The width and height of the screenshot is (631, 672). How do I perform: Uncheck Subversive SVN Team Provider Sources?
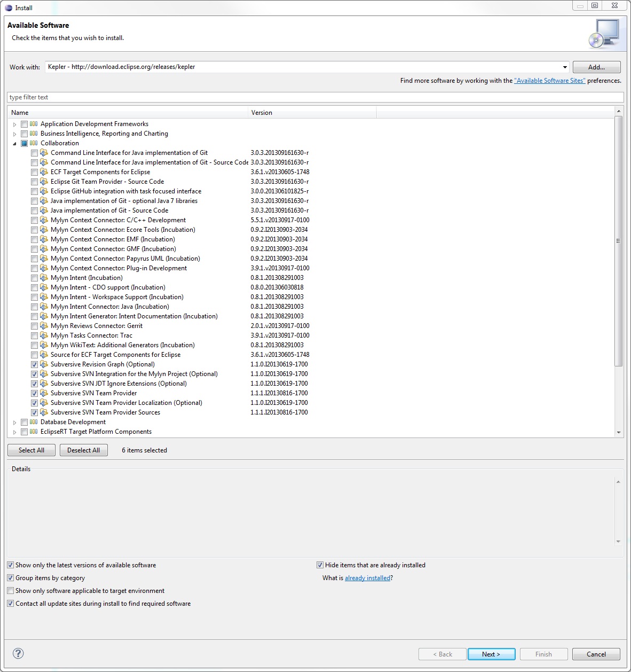(34, 412)
